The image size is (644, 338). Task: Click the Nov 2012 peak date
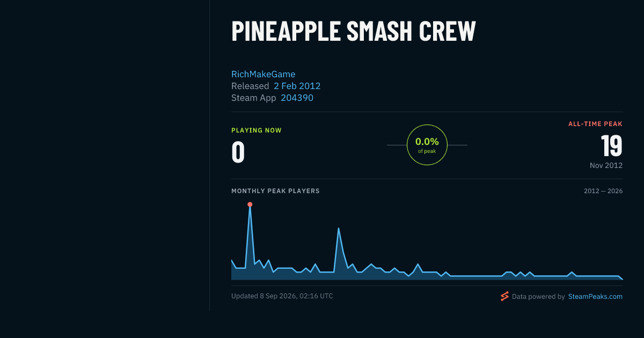(x=606, y=165)
